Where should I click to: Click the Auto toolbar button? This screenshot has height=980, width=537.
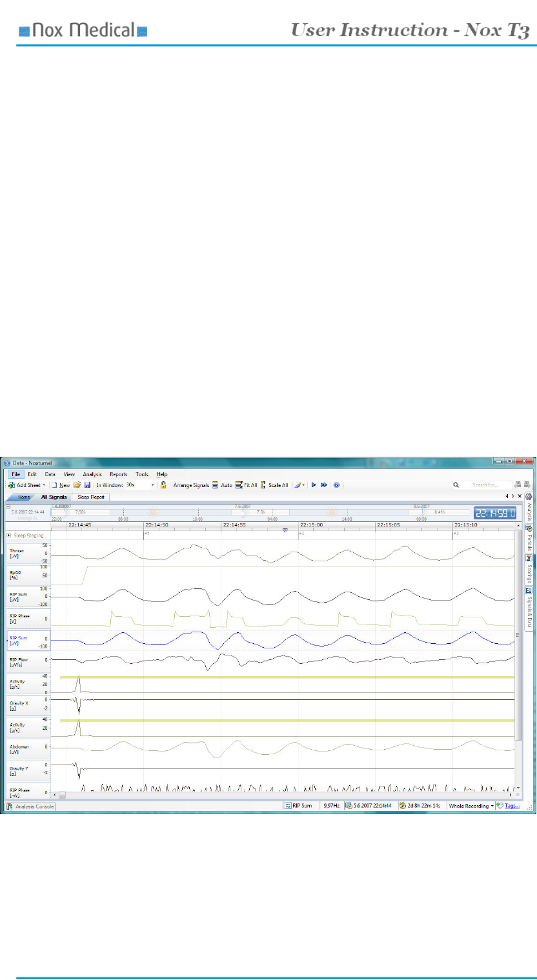click(222, 485)
